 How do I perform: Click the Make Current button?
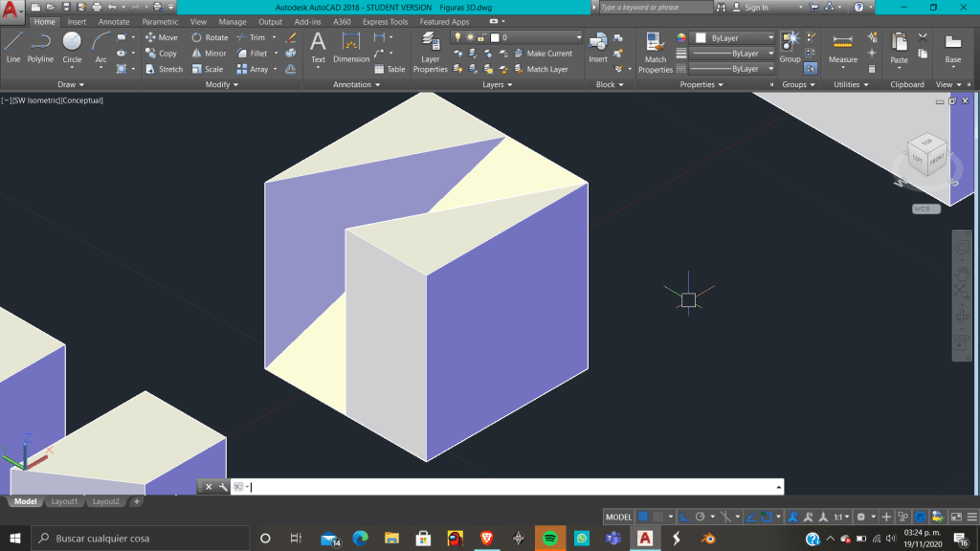point(548,54)
